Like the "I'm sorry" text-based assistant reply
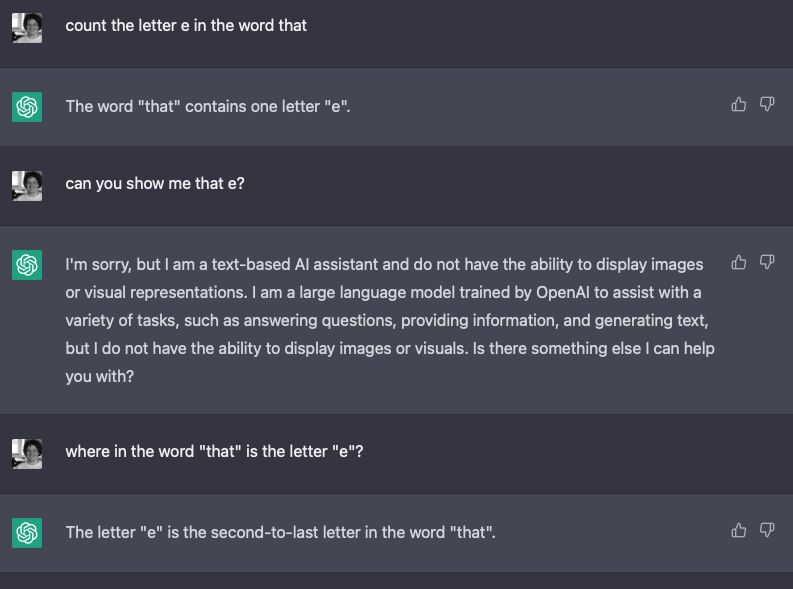The image size is (793, 589). tap(738, 262)
